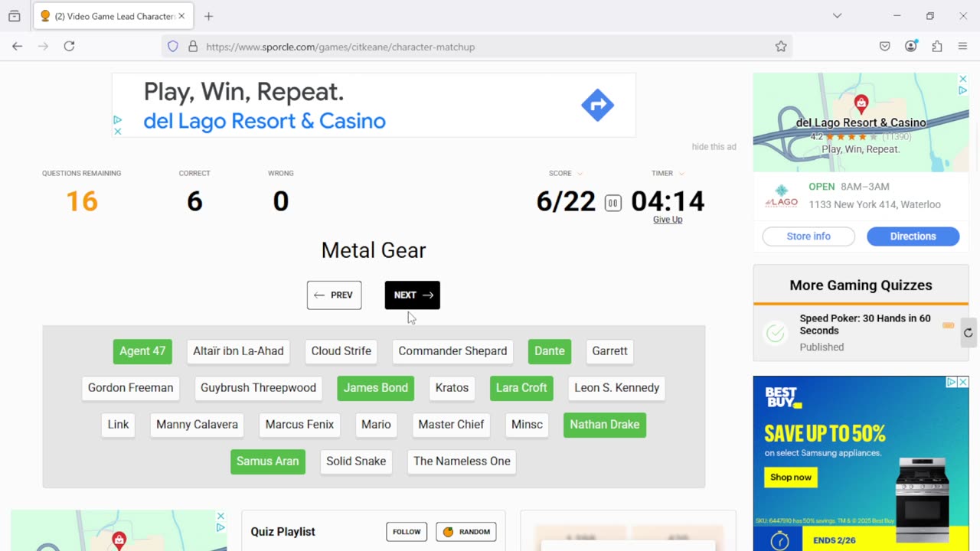Image resolution: width=980 pixels, height=551 pixels.
Task: Pick Commander Shepard answer
Action: tap(452, 351)
